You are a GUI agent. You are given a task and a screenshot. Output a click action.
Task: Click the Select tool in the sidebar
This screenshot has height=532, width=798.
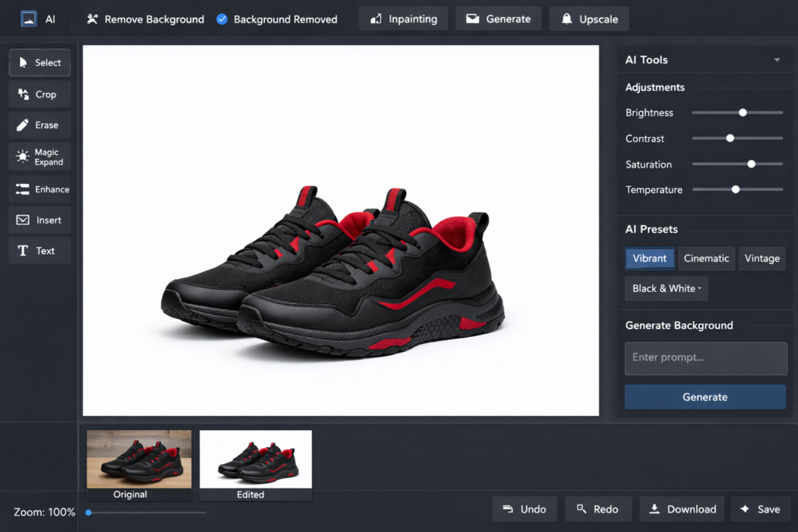click(x=39, y=62)
